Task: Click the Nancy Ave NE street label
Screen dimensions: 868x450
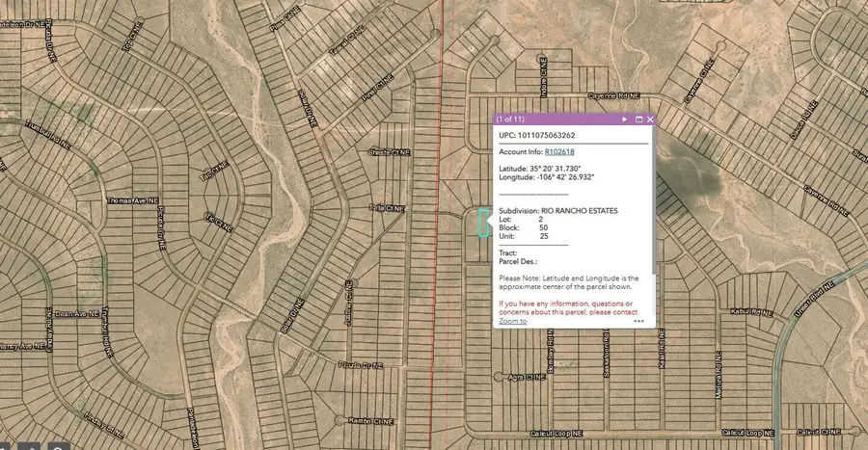Action: [22, 346]
